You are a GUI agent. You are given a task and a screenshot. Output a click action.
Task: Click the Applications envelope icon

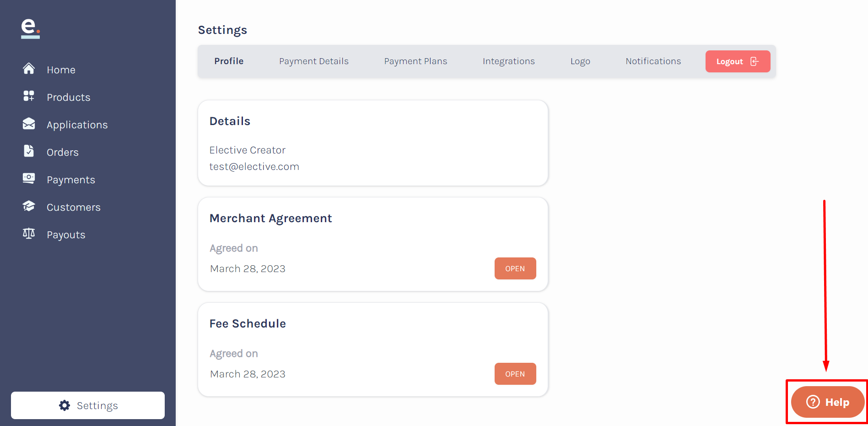[x=29, y=124]
